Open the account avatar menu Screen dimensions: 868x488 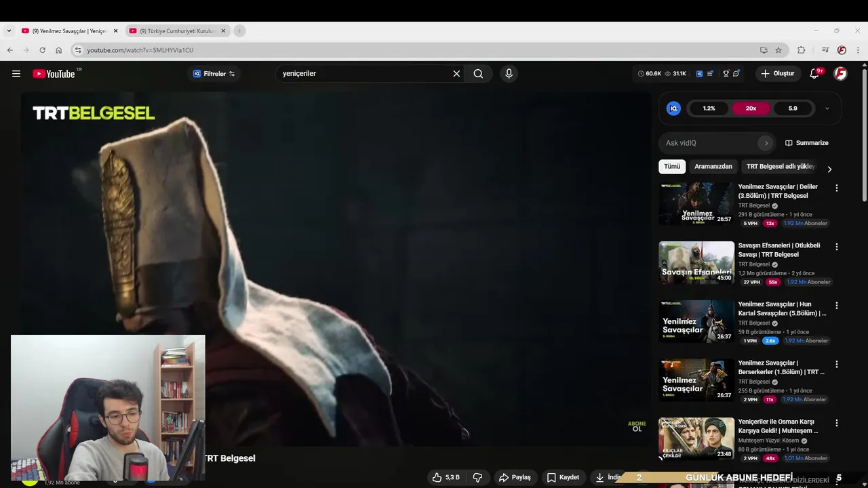pos(840,74)
